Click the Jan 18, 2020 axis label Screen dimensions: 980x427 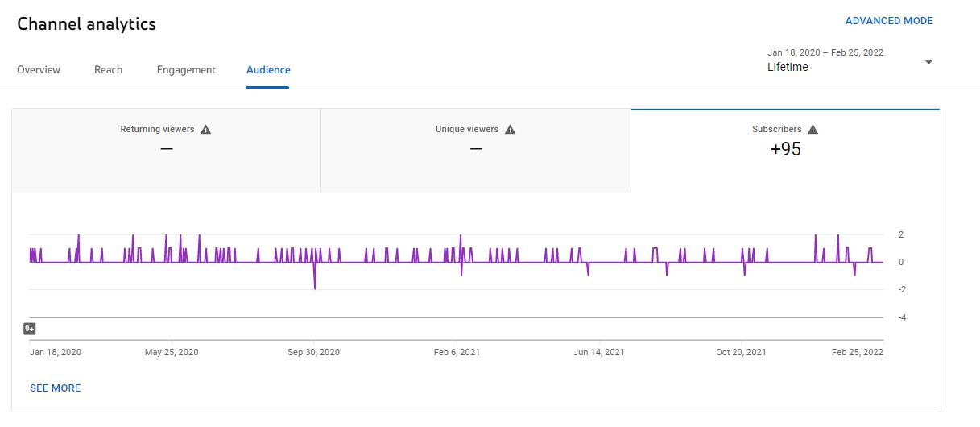[56, 352]
